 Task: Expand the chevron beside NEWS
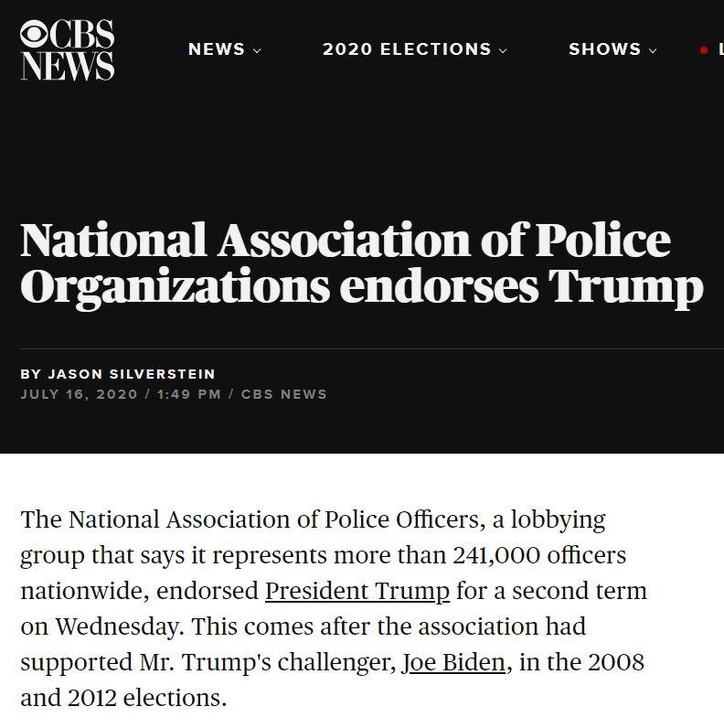point(257,50)
